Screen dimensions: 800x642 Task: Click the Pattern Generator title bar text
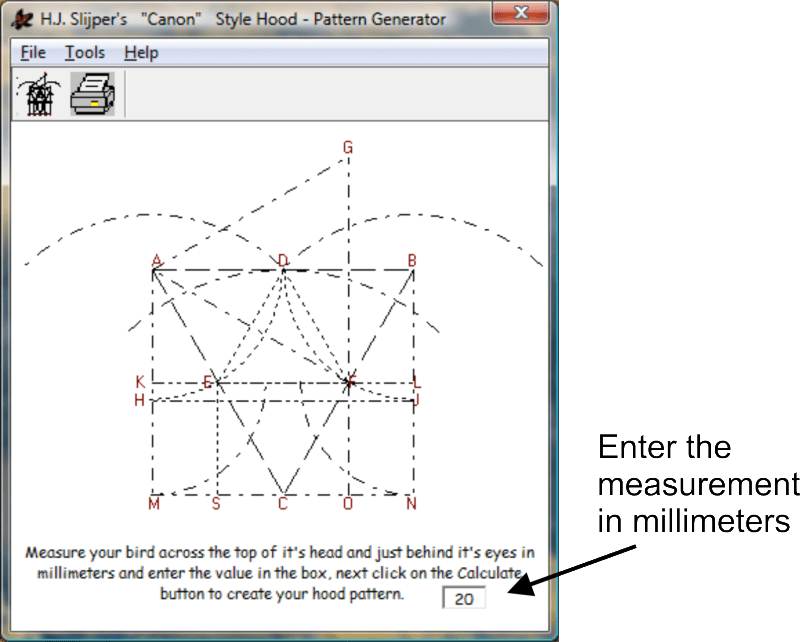[x=242, y=19]
